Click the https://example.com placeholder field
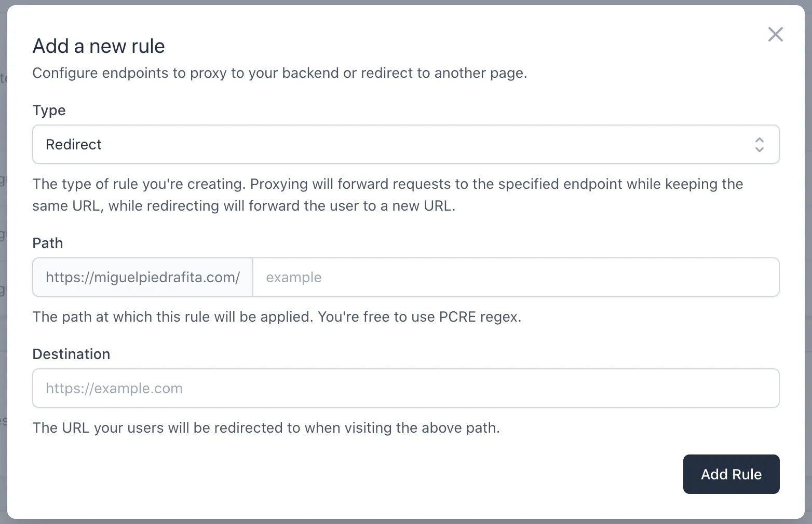 [405, 388]
